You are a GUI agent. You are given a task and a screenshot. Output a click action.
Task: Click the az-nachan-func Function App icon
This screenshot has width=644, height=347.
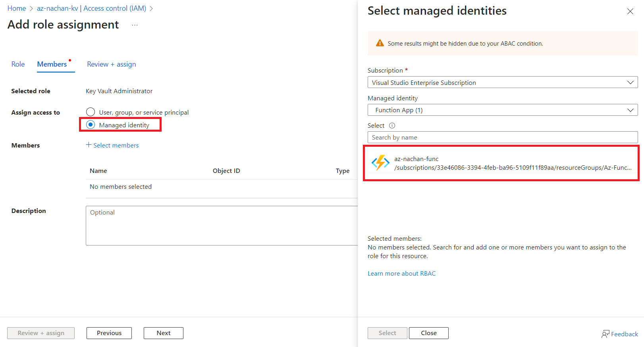point(380,163)
